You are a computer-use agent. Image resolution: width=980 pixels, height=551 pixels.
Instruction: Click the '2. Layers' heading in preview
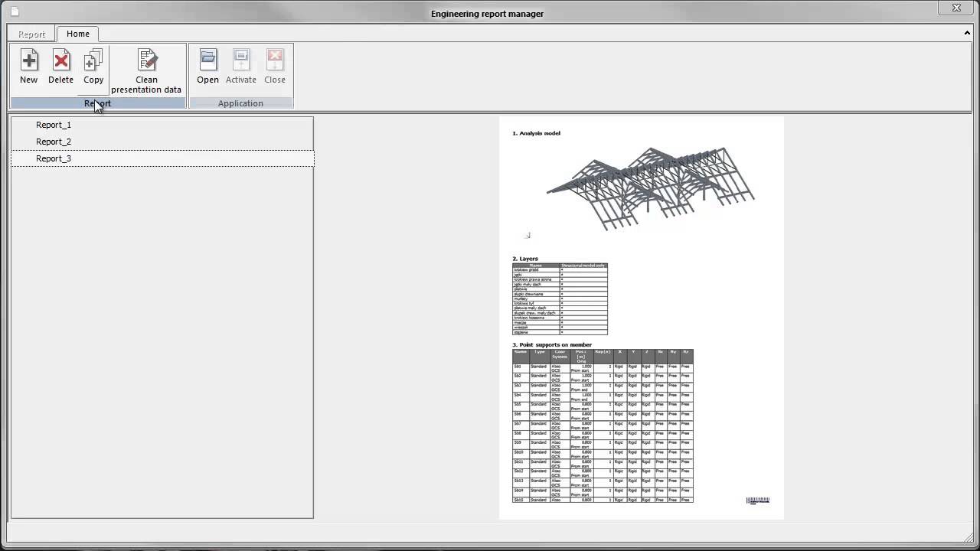[x=525, y=259]
